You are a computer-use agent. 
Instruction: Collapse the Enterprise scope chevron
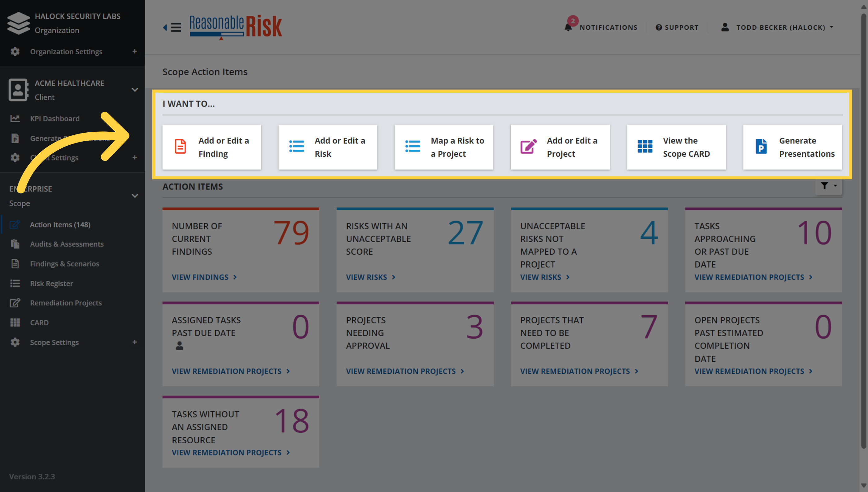pos(135,195)
